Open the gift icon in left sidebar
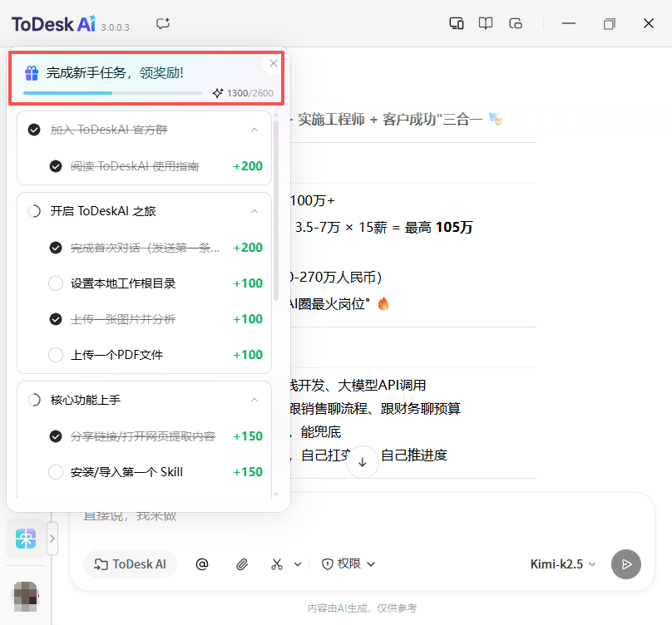 tap(26, 539)
